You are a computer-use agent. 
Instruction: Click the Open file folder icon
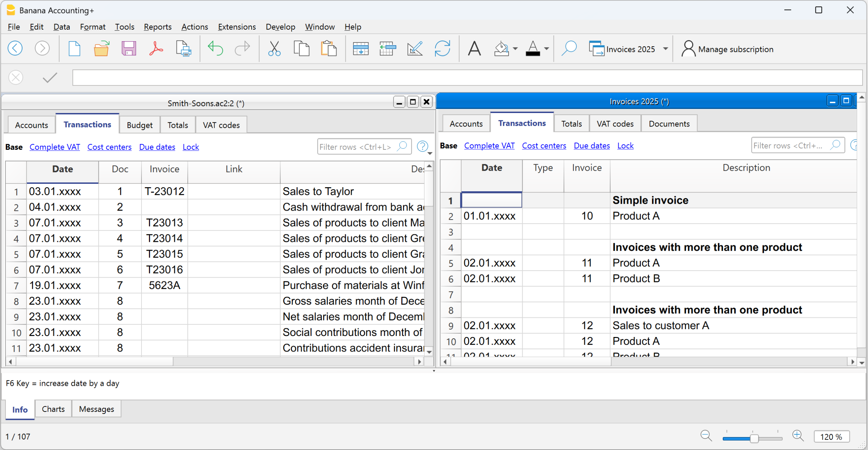click(101, 49)
